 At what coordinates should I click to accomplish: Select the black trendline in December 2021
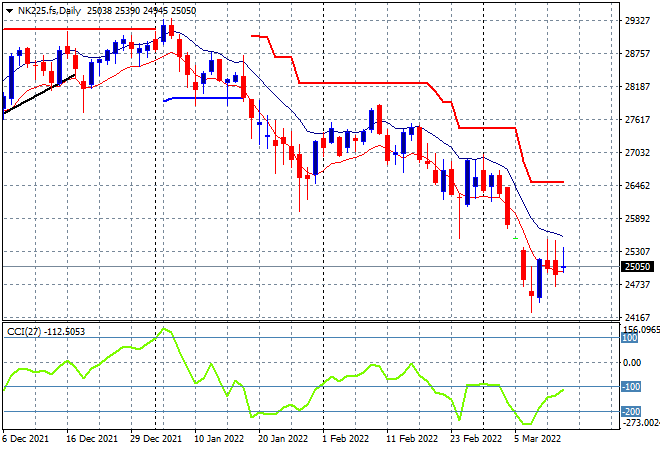point(39,94)
